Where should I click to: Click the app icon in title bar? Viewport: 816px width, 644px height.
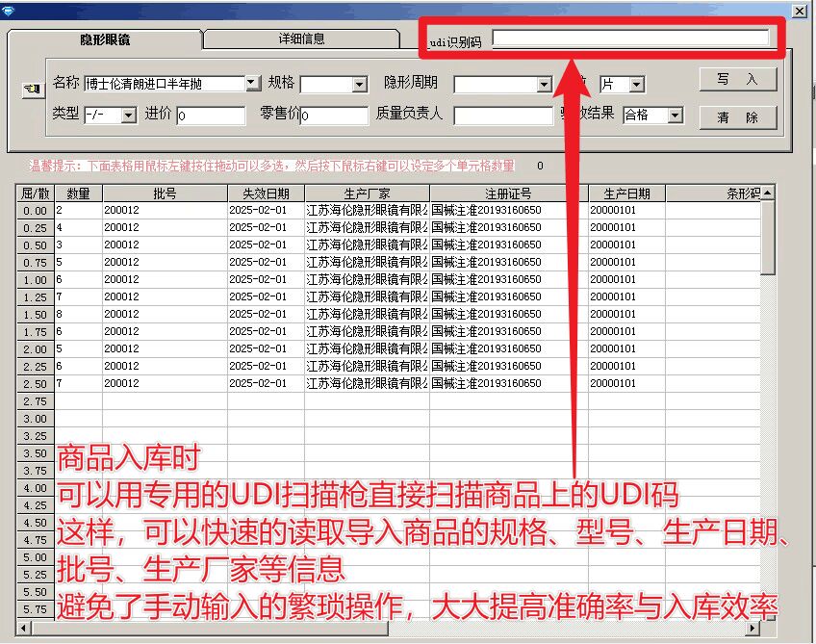(x=9, y=11)
